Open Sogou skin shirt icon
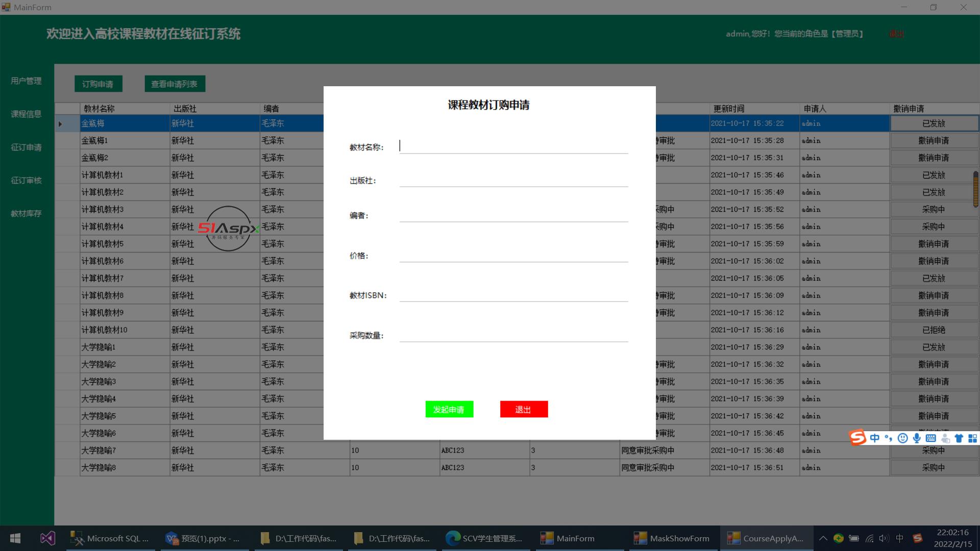The height and width of the screenshot is (551, 980). tap(959, 438)
